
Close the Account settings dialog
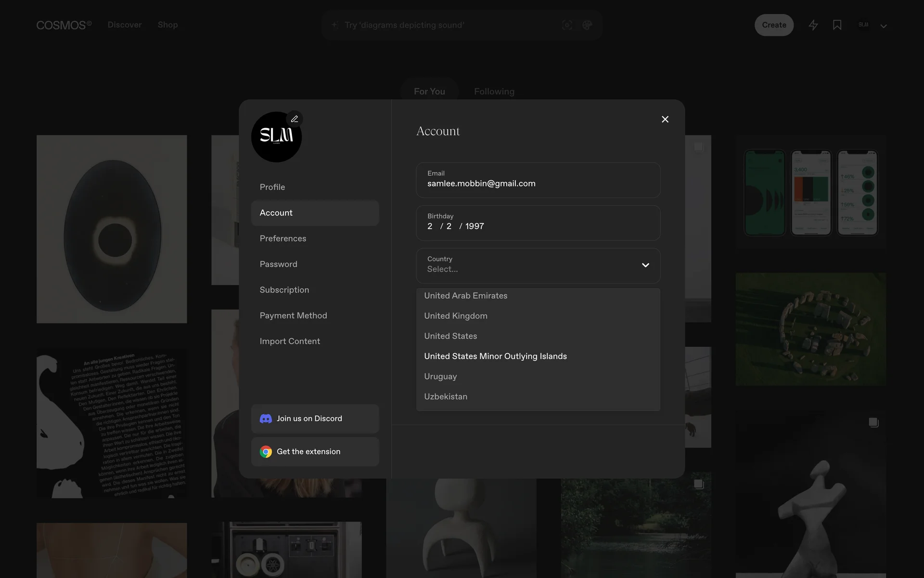click(x=665, y=119)
